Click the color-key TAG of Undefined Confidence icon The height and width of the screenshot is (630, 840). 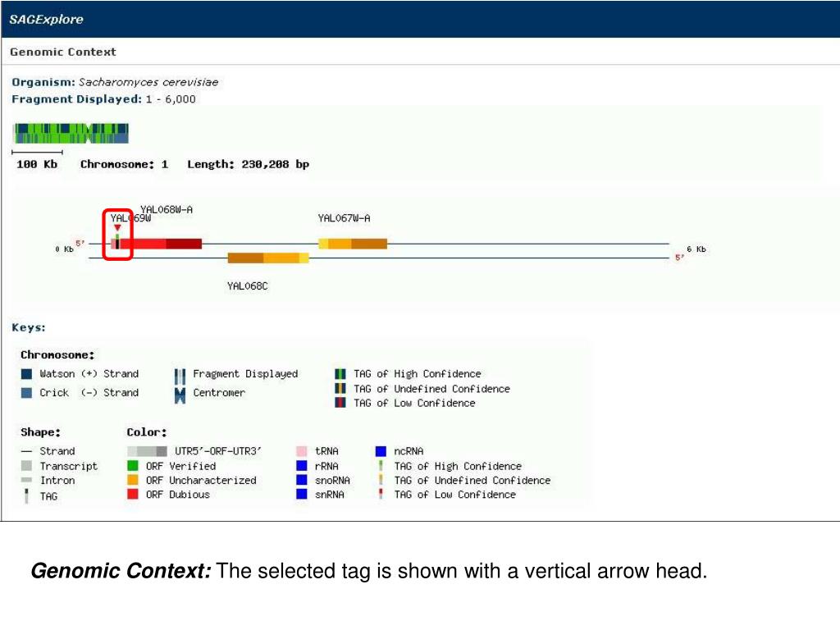coord(381,480)
